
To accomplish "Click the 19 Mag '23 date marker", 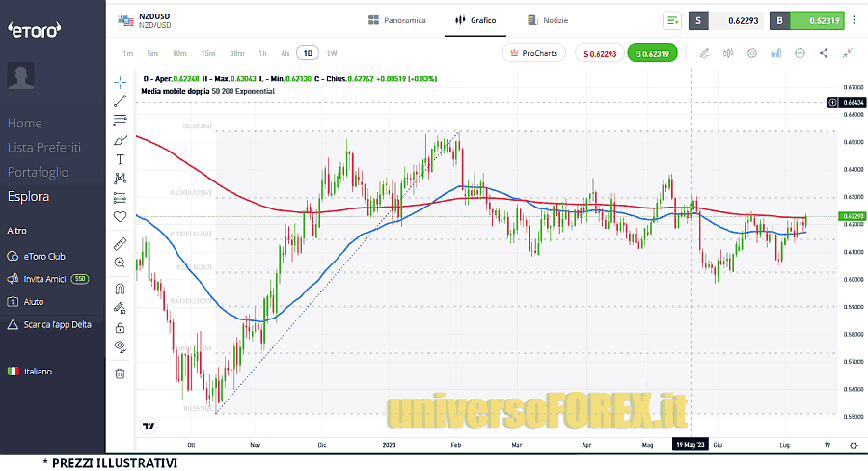I will pyautogui.click(x=690, y=445).
